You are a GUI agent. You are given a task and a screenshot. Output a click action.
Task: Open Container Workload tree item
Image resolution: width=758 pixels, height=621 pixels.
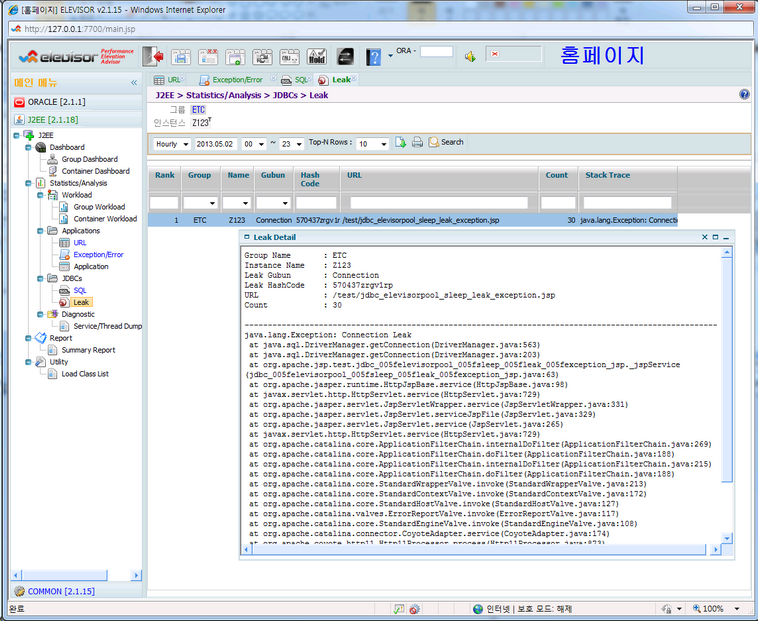[105, 219]
